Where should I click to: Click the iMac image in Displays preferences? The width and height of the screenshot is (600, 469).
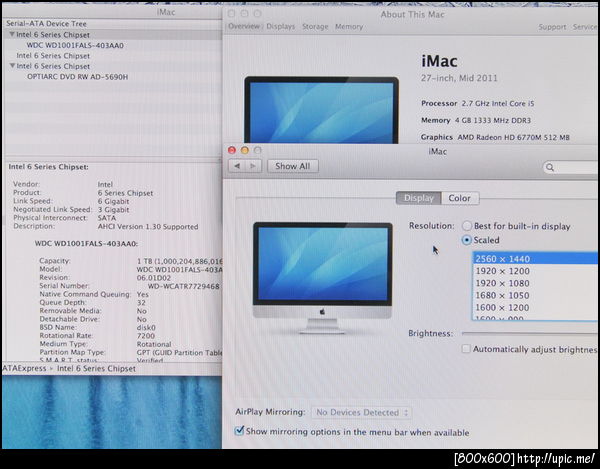coord(323,278)
